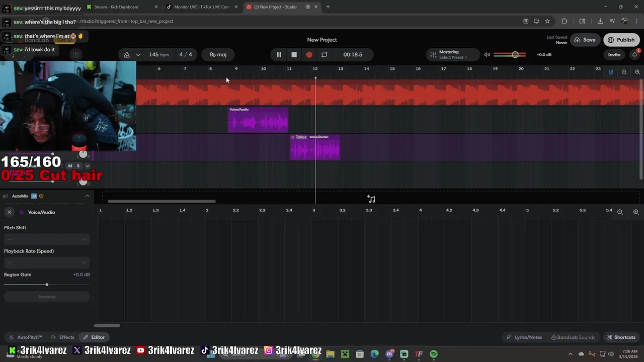Open BandLab Sounds panel
The width and height of the screenshot is (644, 362).
coord(573,337)
